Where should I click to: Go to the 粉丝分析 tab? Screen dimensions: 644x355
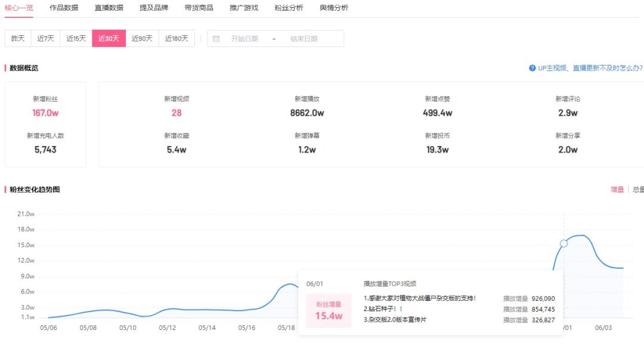[x=289, y=8]
